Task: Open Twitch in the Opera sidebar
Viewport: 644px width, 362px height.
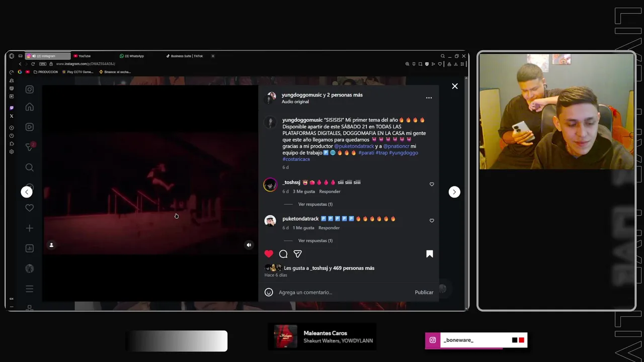Action: (x=12, y=108)
